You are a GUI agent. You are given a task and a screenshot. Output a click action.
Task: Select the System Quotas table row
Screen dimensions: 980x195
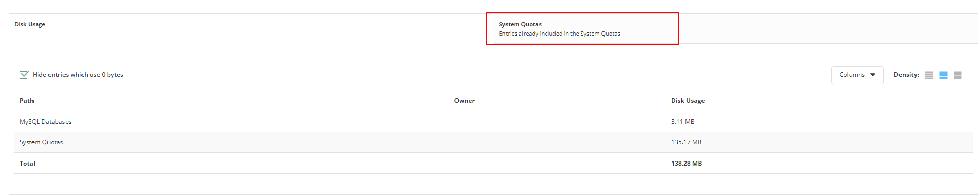pos(494,142)
